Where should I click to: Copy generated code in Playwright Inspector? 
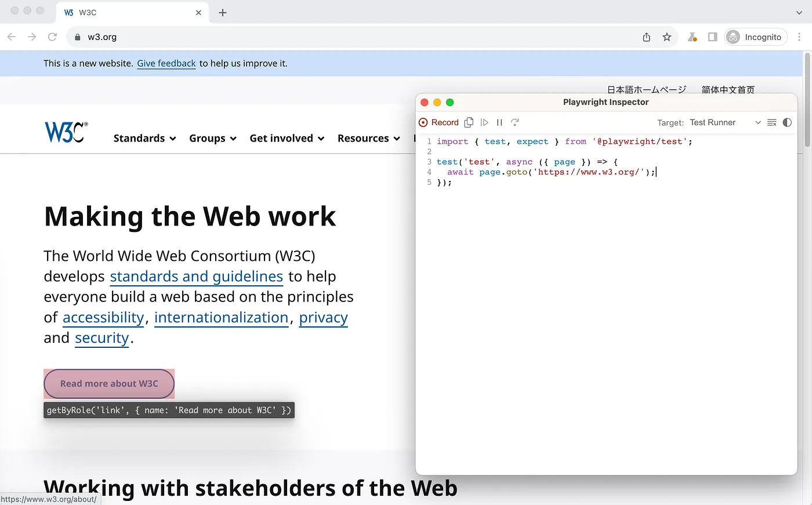coord(469,122)
